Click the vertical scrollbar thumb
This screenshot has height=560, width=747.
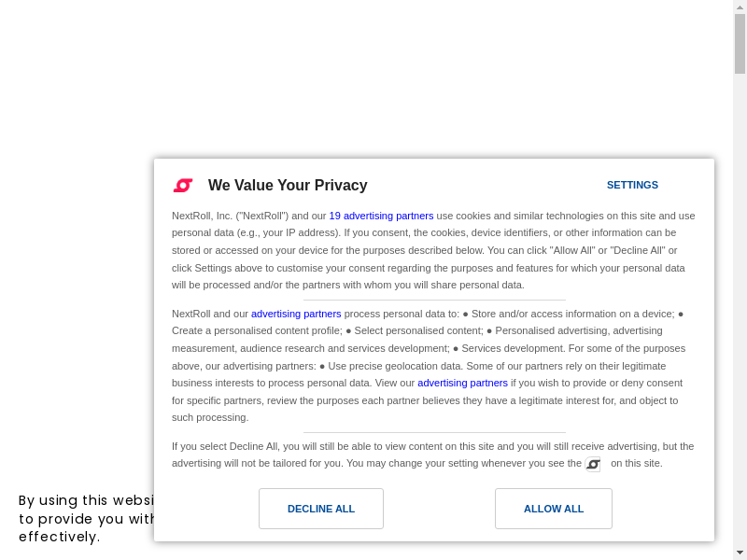(x=740, y=43)
